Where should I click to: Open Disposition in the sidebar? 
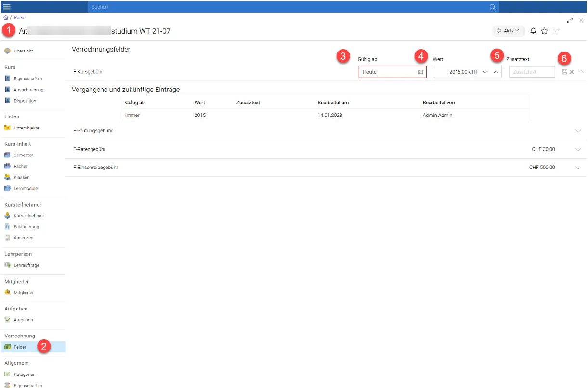point(25,101)
